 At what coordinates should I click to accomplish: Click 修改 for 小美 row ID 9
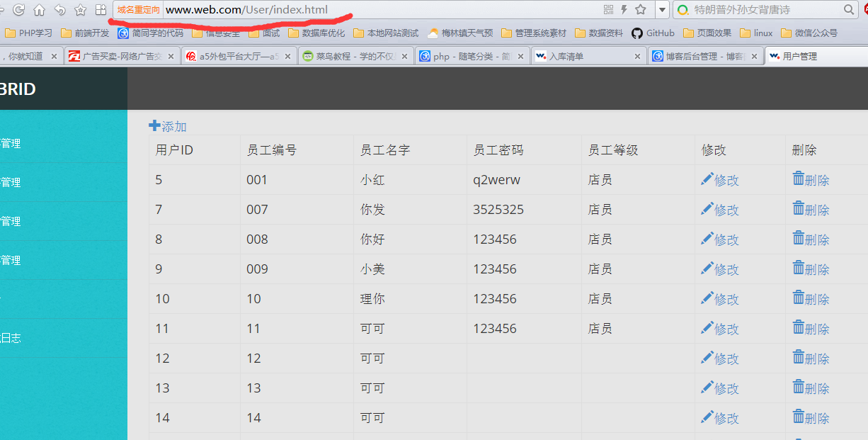pos(720,269)
